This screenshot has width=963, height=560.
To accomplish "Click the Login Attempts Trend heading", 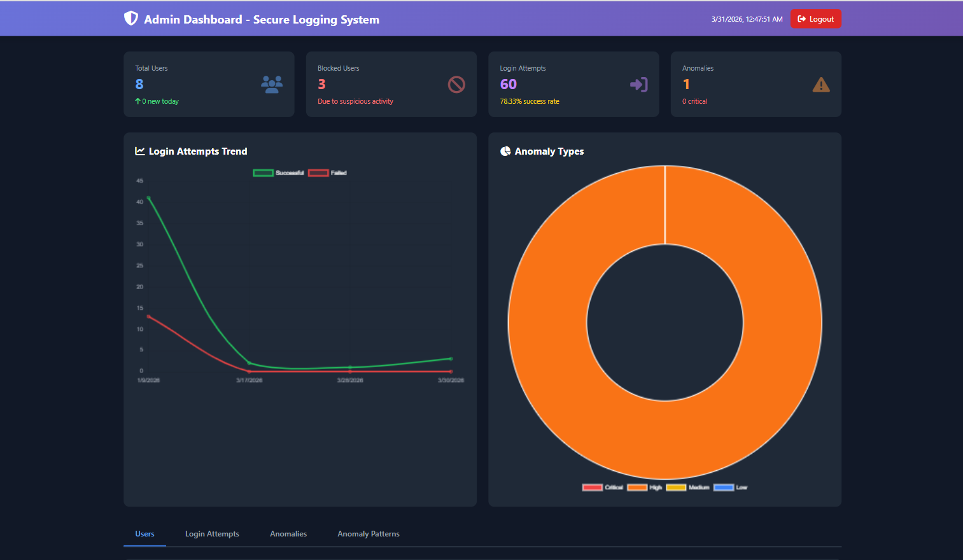I will click(x=198, y=151).
